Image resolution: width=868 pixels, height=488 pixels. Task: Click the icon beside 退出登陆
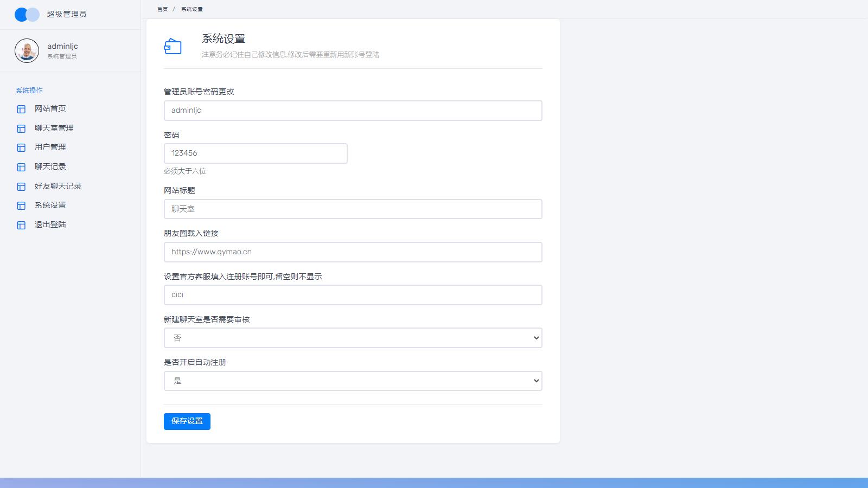pyautogui.click(x=21, y=225)
